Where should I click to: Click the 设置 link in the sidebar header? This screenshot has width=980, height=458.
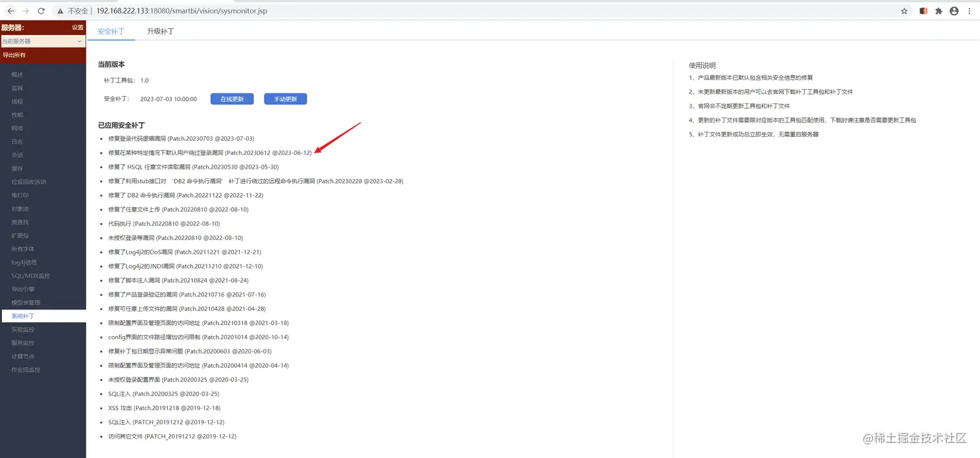coord(78,27)
